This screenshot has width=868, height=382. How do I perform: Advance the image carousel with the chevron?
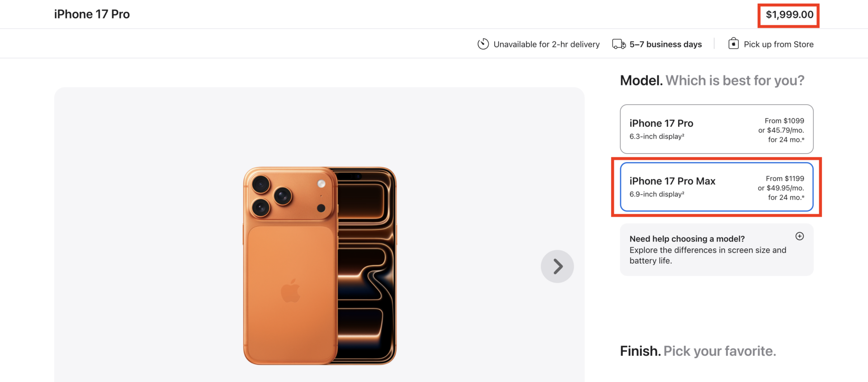point(557,266)
